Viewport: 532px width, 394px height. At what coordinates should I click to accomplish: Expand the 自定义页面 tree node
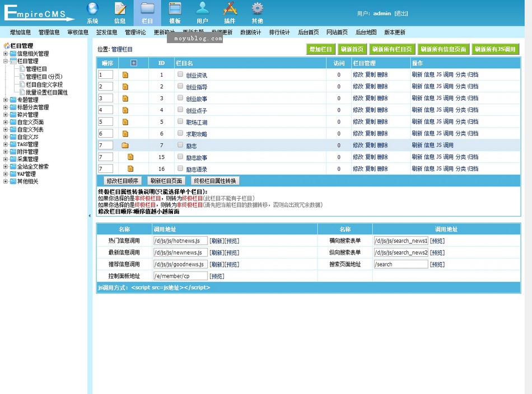[x=6, y=122]
